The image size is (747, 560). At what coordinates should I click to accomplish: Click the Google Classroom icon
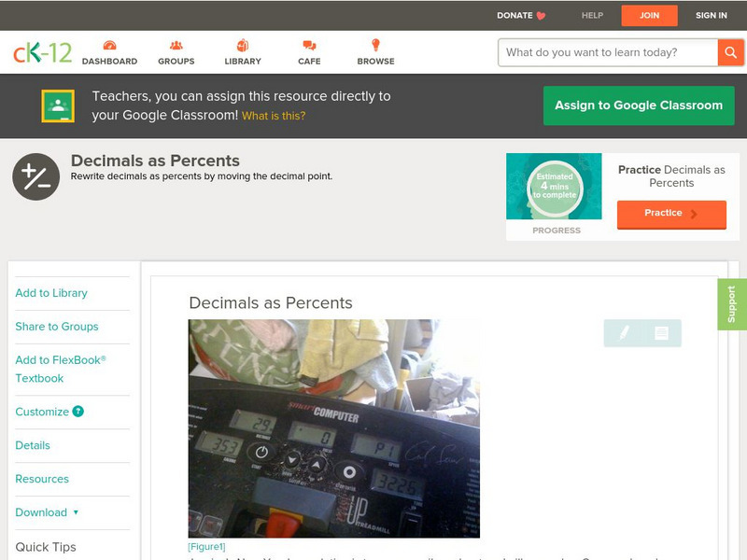(x=58, y=105)
